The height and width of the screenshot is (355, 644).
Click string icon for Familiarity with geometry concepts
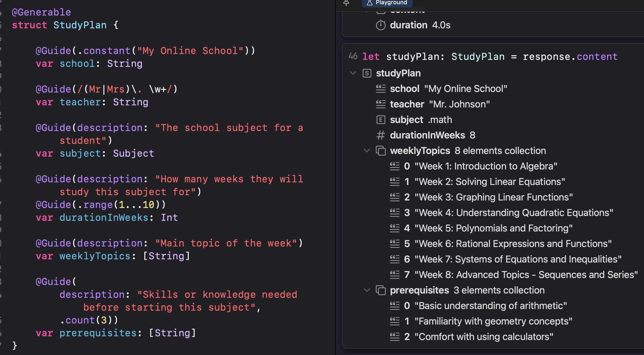[x=395, y=321]
